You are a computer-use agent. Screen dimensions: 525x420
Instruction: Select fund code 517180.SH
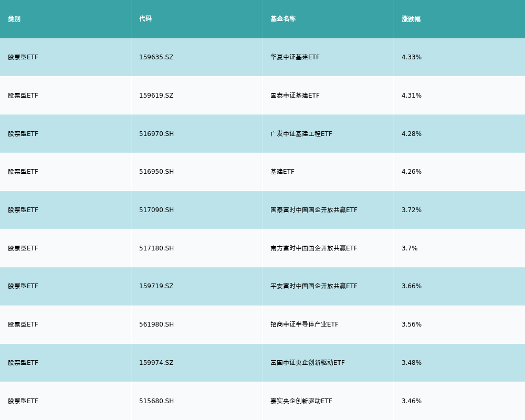click(156, 248)
